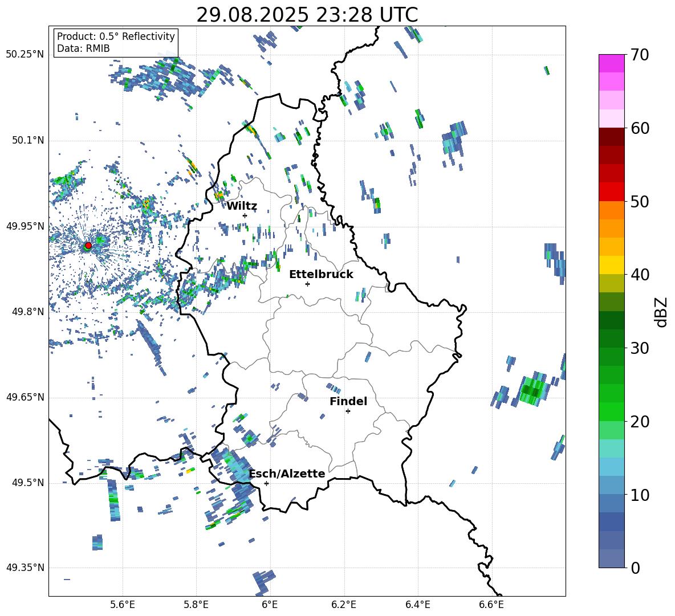
Task: Click the 49.65°N latitude label
Action: coord(25,397)
